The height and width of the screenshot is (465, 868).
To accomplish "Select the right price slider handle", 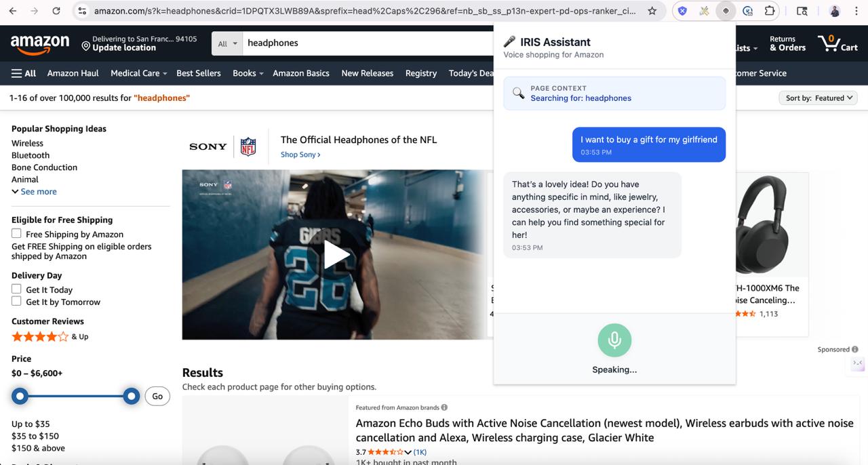I will pos(132,396).
